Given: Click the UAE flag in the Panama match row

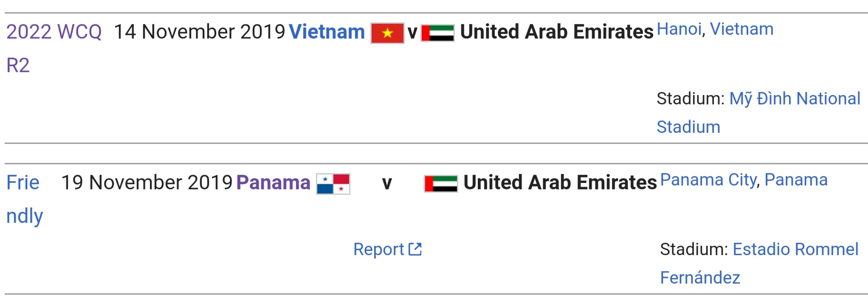Looking at the screenshot, I should point(441,184).
